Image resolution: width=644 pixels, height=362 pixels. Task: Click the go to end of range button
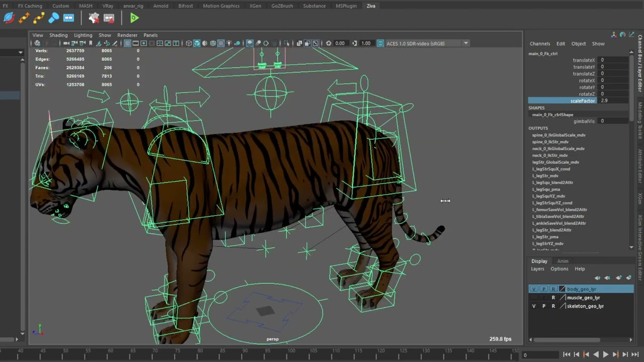[x=635, y=355]
